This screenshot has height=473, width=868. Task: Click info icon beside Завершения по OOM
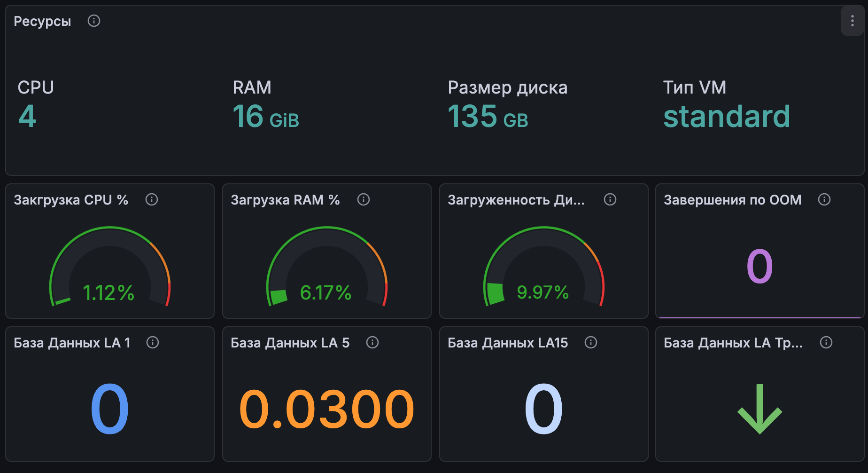pos(824,199)
